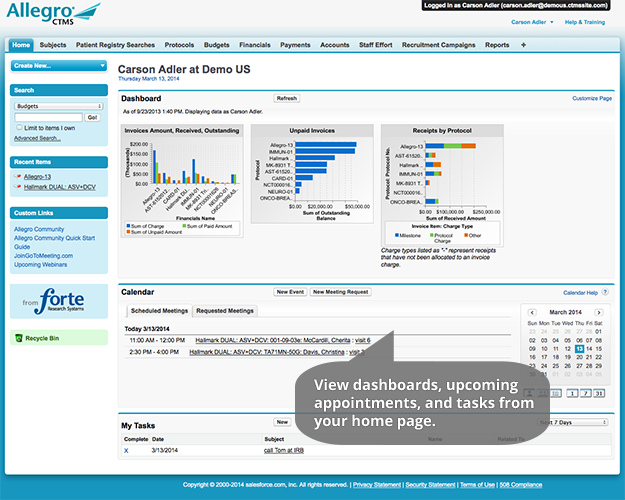Open Upcoming Webinars link
The width and height of the screenshot is (625, 500).
pyautogui.click(x=41, y=264)
